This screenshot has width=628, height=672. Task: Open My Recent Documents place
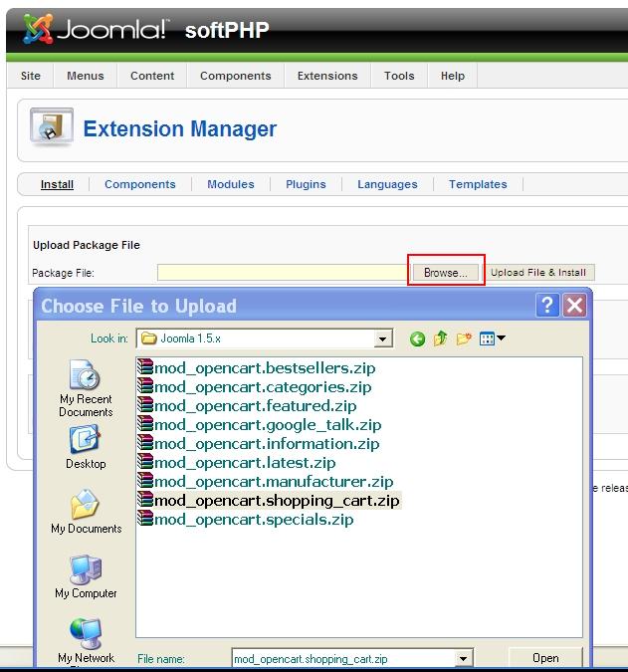(86, 388)
